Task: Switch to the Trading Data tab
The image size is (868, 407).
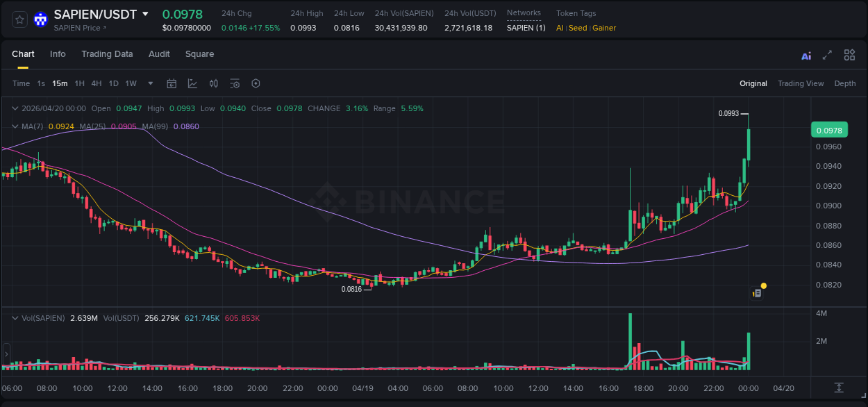Action: click(x=107, y=54)
